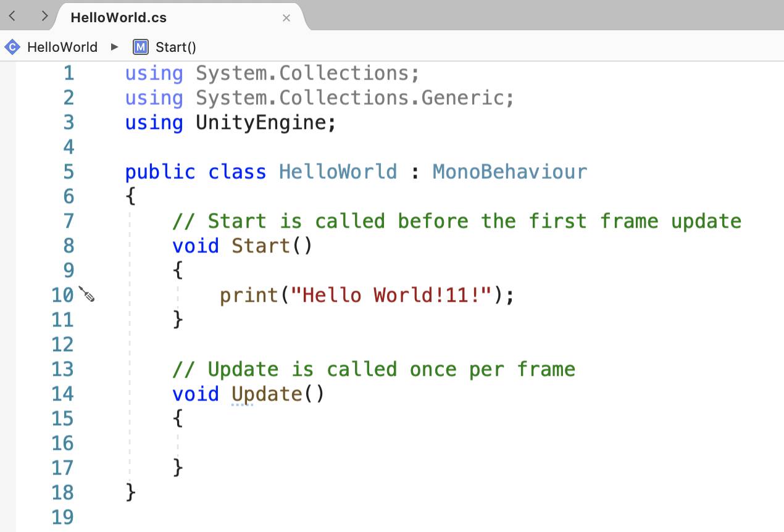Open the HelloWorld breadcrumb dropdown

(62, 47)
